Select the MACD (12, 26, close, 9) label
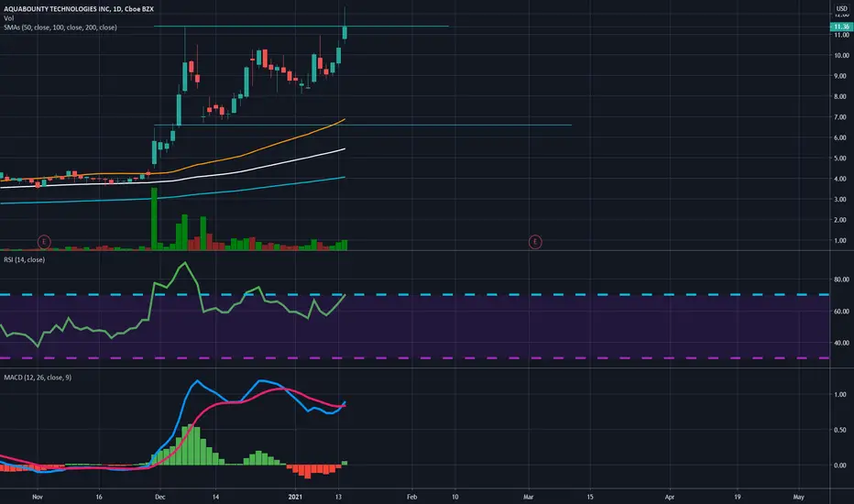 pyautogui.click(x=38, y=378)
